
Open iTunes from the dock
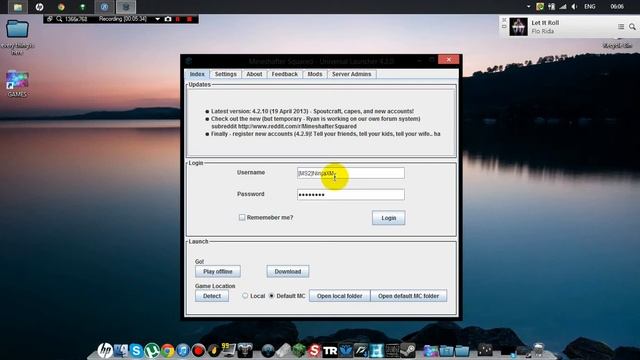tap(183, 351)
